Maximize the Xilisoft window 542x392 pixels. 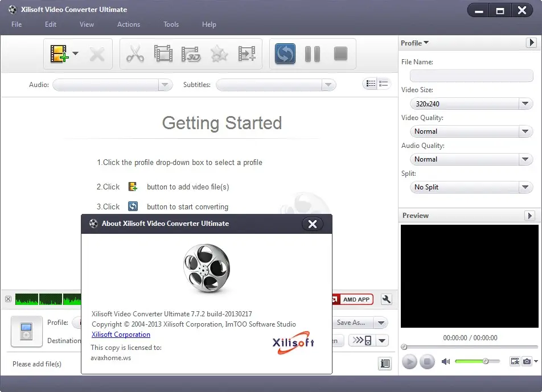[x=500, y=11]
